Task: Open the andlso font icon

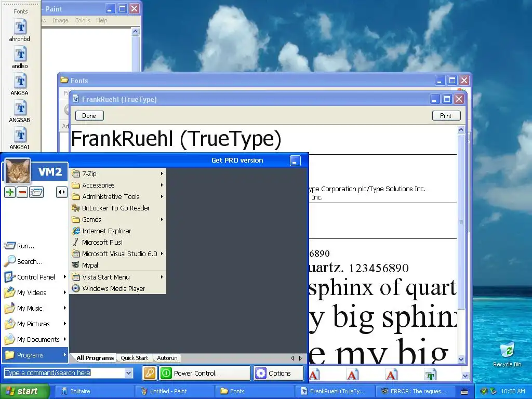Action: [20, 58]
